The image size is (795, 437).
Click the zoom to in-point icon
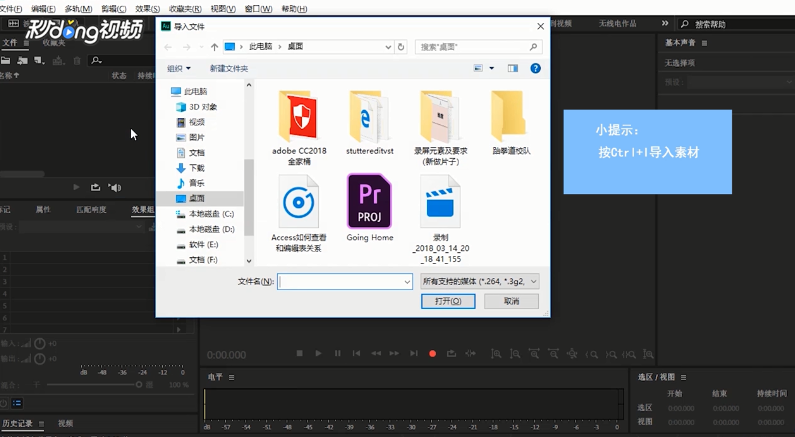[x=592, y=354]
